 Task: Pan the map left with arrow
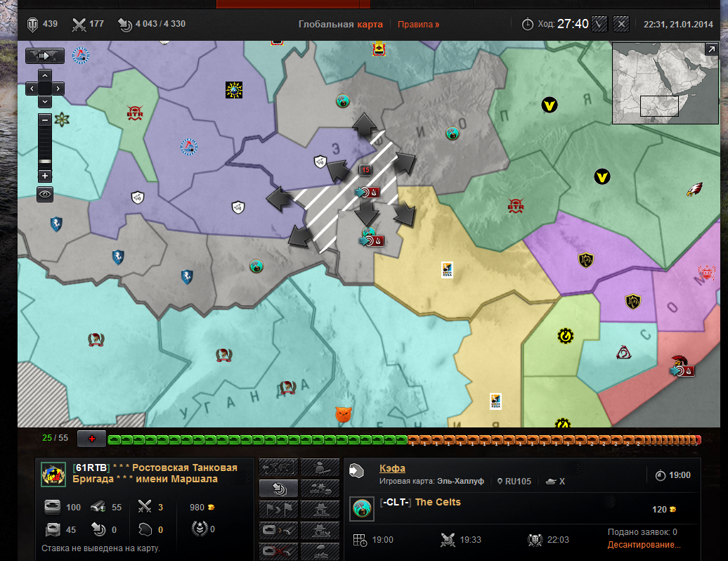click(32, 89)
